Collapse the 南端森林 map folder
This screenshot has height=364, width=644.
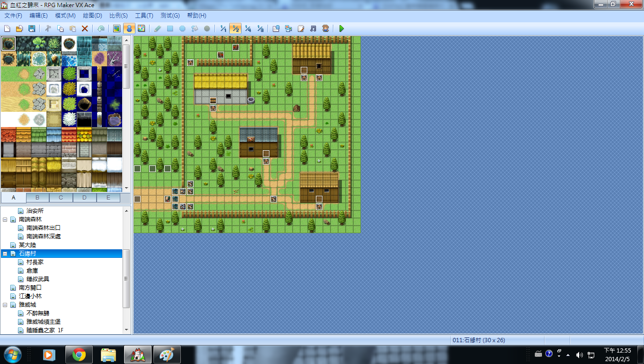coord(5,219)
